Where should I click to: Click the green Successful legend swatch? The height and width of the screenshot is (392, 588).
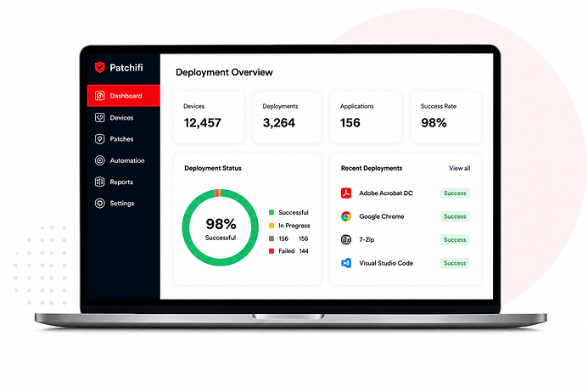tap(272, 212)
